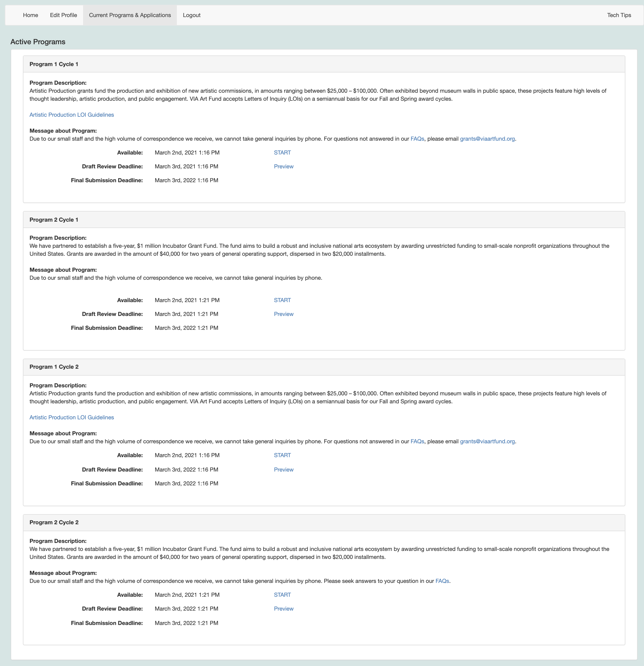Click FAQs link in Program 1 Cycle 2 message
The height and width of the screenshot is (666, 644).
click(x=417, y=442)
